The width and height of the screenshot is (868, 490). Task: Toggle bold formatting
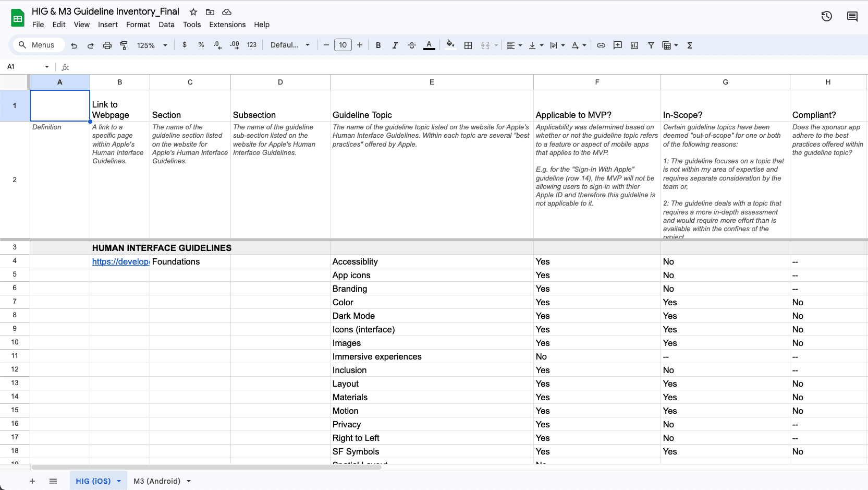378,45
